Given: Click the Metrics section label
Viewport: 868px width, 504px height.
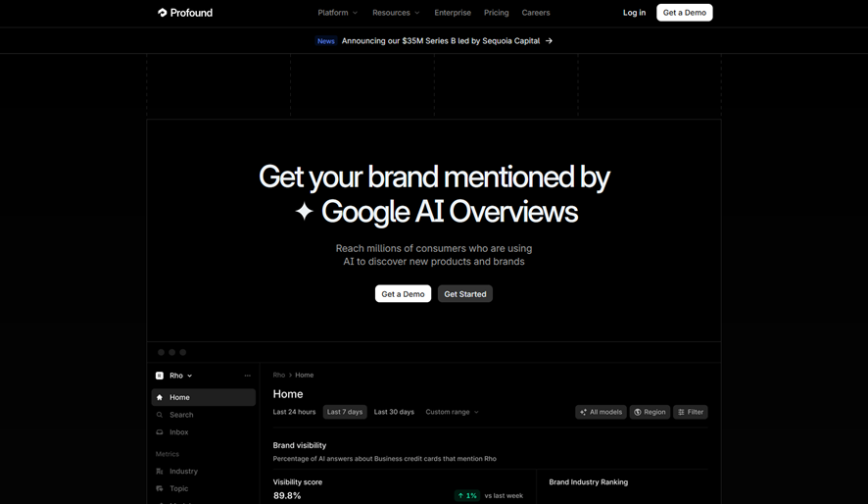Looking at the screenshot, I should tap(168, 454).
